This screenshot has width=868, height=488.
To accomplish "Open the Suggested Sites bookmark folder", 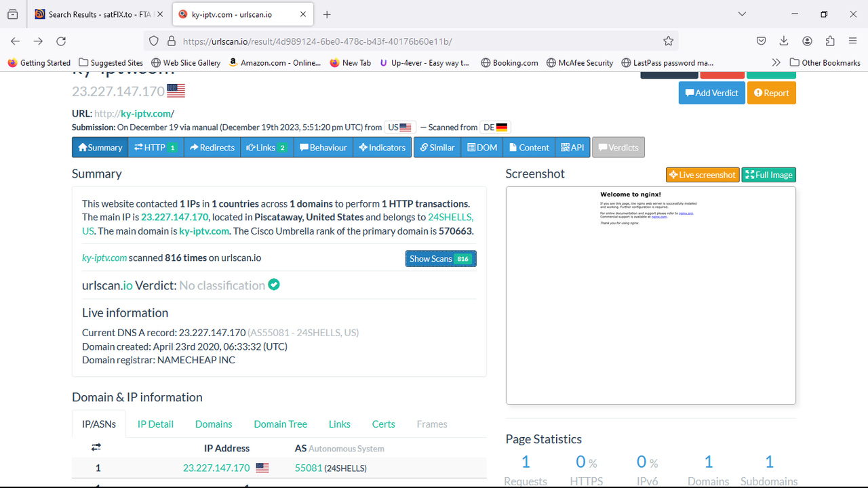I will [x=111, y=62].
